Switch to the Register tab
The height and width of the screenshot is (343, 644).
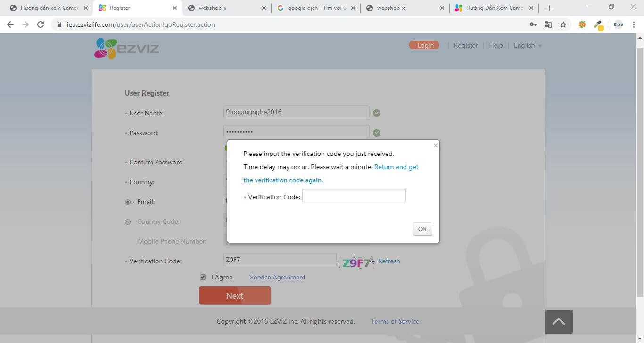[x=137, y=8]
